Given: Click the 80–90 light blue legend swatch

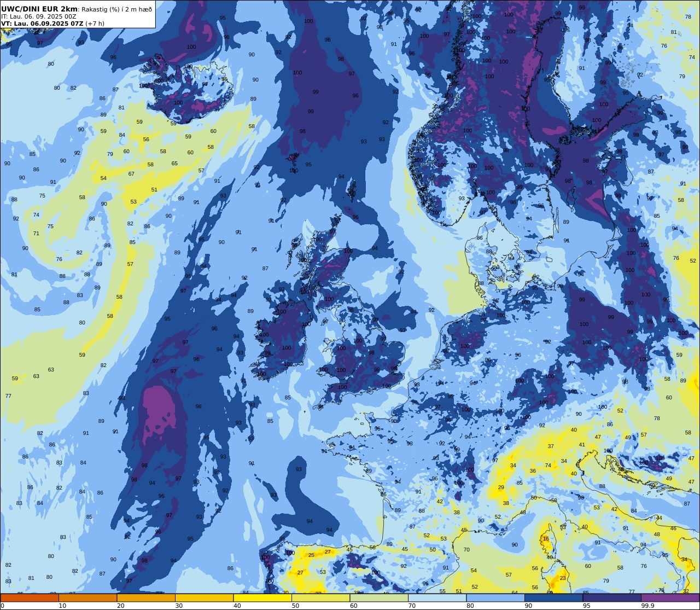Looking at the screenshot, I should tap(495, 598).
